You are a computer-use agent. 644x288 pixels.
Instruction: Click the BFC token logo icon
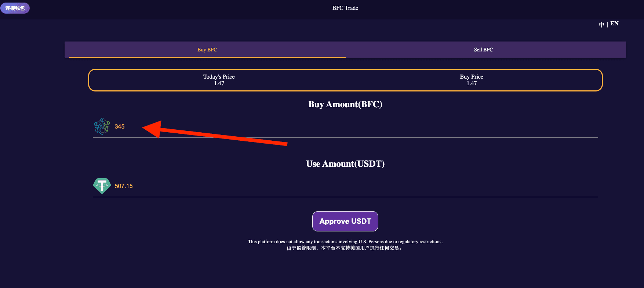[x=102, y=126]
